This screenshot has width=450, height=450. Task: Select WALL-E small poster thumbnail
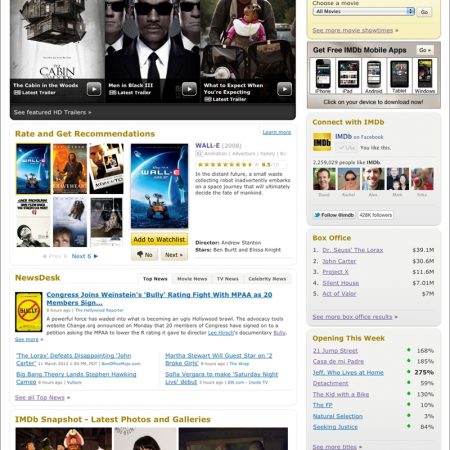pyautogui.click(x=33, y=169)
